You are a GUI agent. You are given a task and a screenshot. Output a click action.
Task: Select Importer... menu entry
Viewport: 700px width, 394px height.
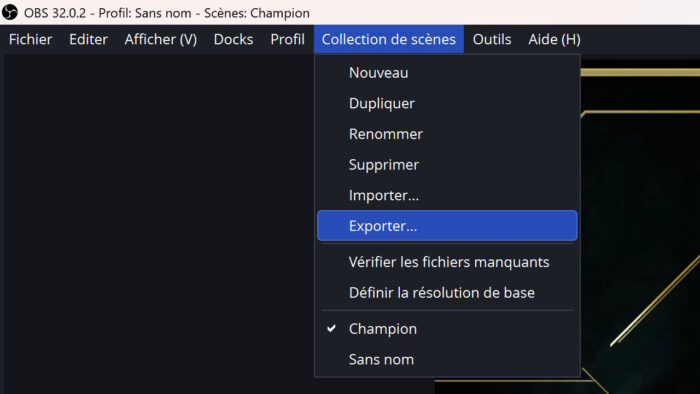click(x=447, y=195)
